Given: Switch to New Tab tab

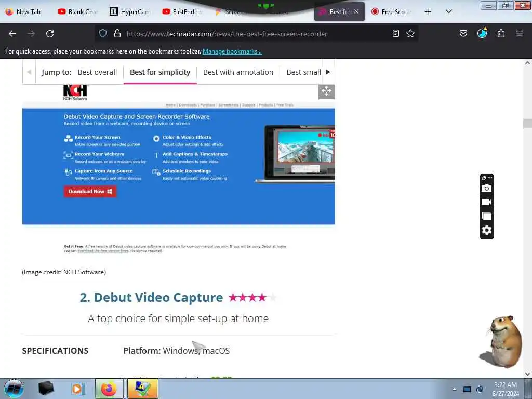Looking at the screenshot, I should pyautogui.click(x=24, y=12).
